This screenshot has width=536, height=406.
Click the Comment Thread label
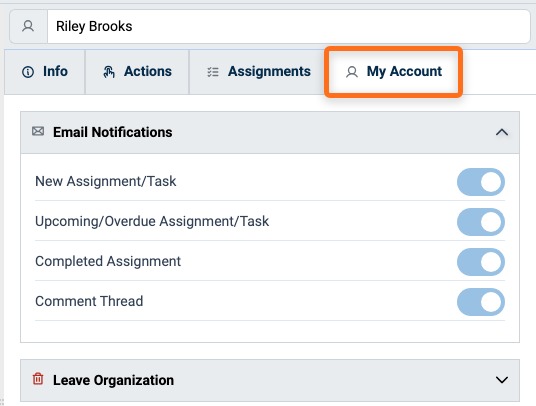pyautogui.click(x=89, y=301)
